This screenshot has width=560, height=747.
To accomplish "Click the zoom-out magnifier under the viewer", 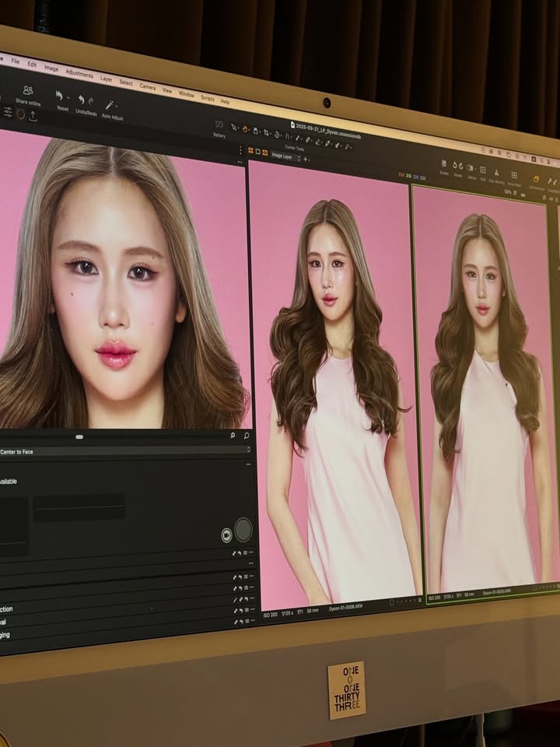I will (x=233, y=436).
